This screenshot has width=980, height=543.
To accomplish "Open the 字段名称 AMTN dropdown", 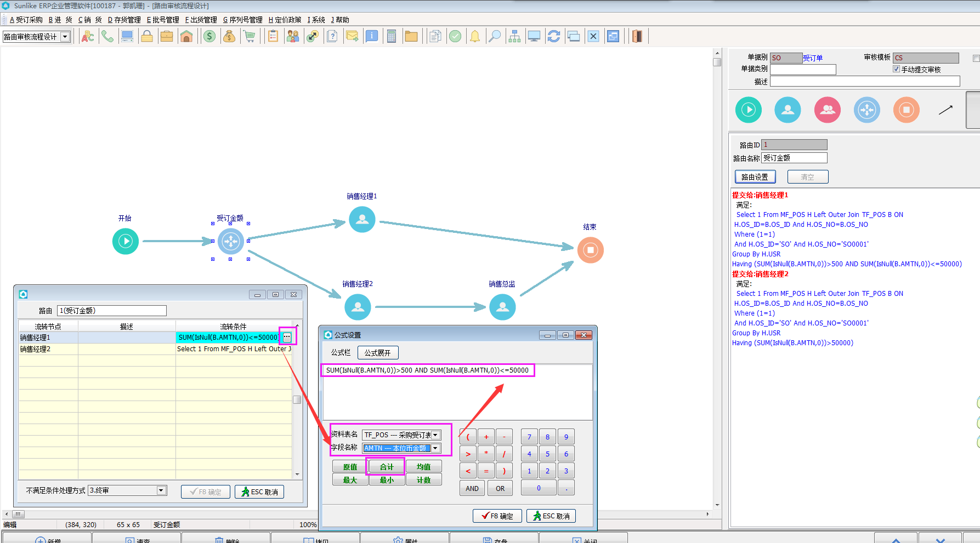I will 435,448.
